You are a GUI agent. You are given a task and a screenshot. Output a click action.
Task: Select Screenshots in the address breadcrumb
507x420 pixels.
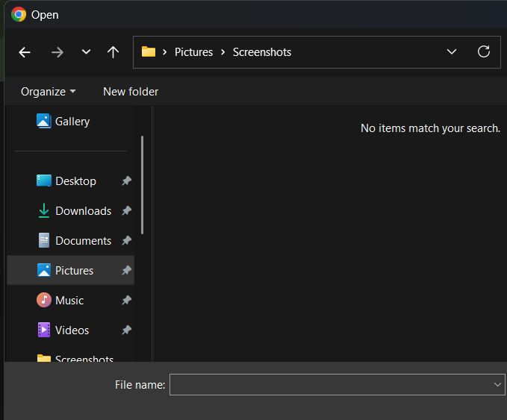click(262, 52)
